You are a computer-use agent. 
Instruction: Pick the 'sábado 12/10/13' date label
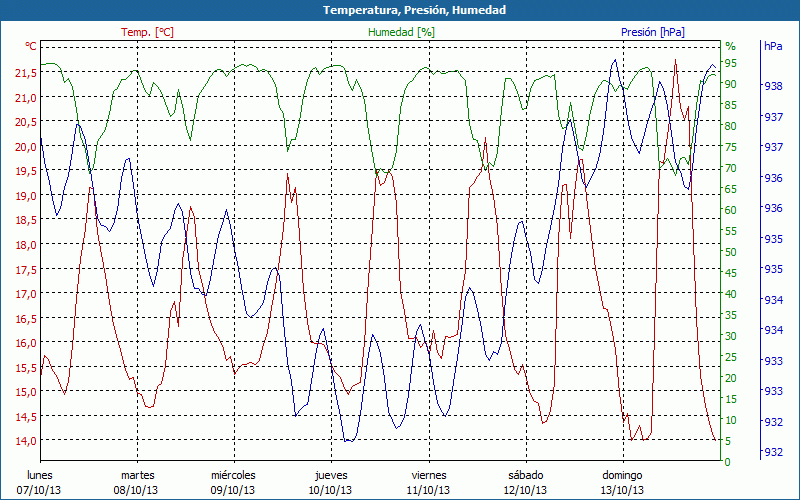[525, 482]
